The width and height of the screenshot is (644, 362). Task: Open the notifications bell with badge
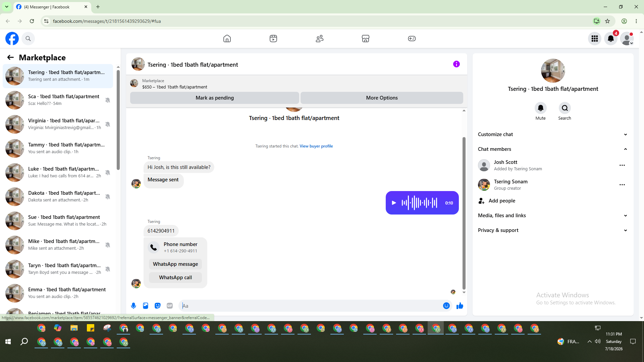(x=611, y=39)
